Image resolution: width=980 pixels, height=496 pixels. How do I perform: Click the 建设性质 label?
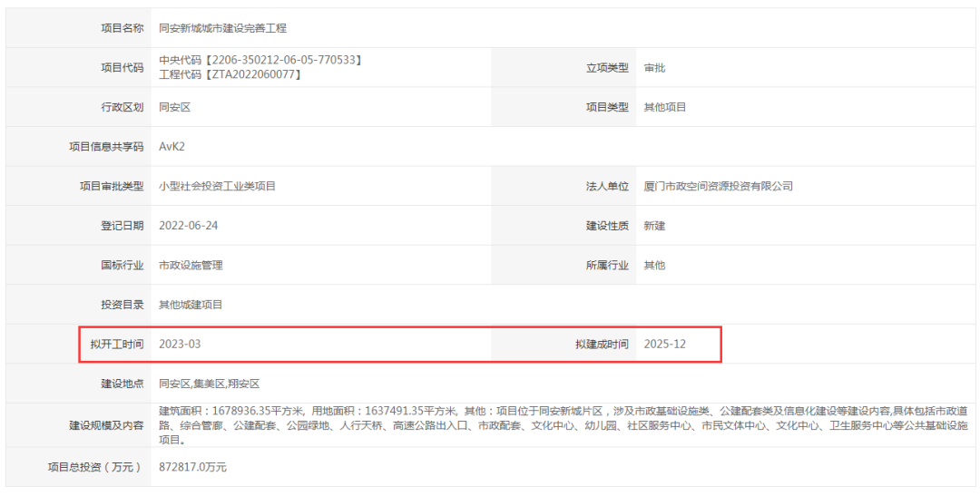click(x=607, y=226)
